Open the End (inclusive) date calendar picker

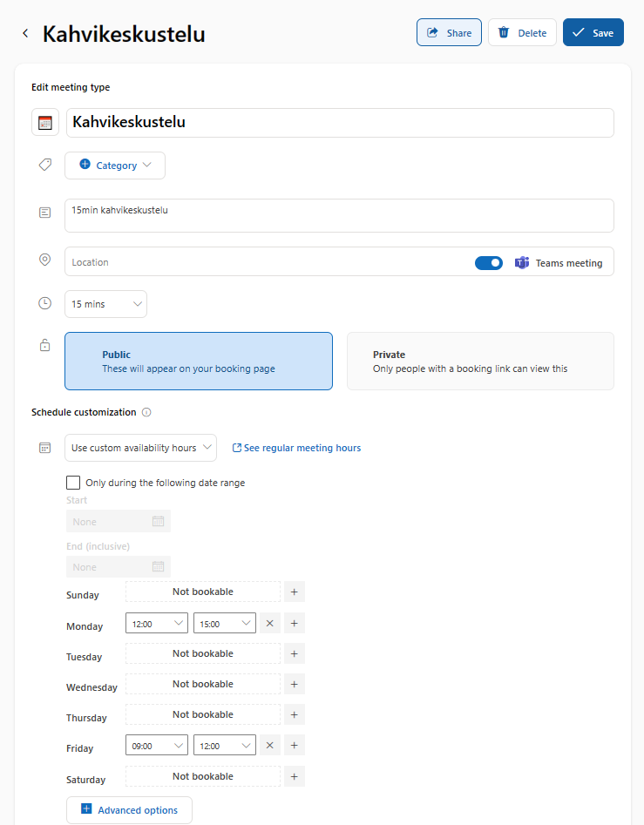[x=158, y=566]
